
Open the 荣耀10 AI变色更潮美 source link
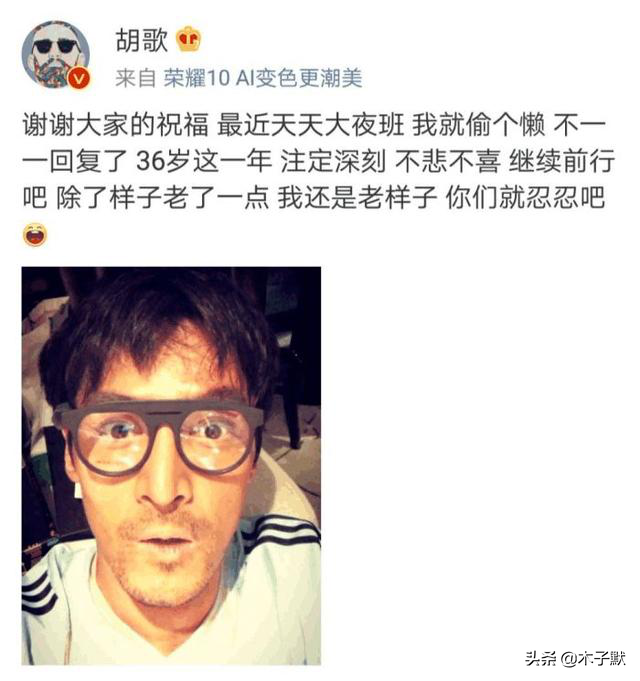click(x=263, y=79)
